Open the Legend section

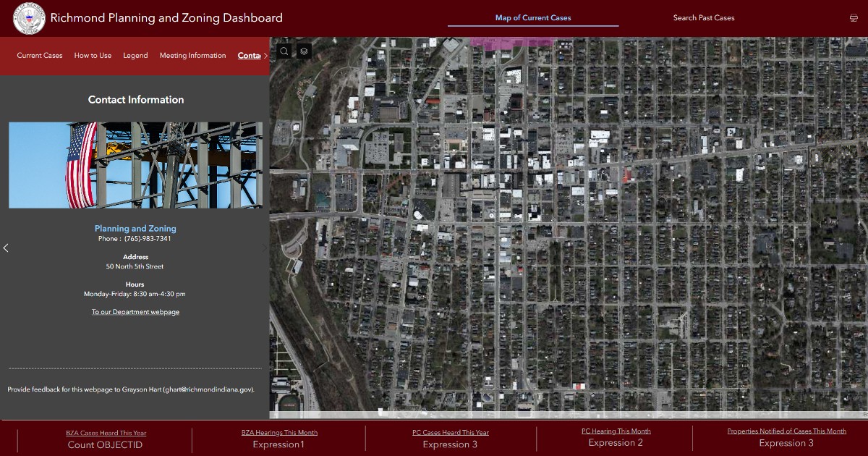135,55
